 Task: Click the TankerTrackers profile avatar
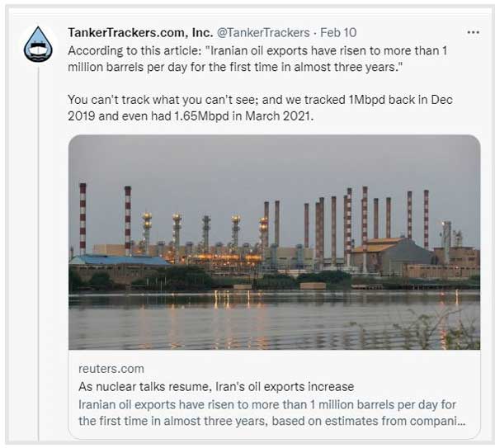point(38,45)
